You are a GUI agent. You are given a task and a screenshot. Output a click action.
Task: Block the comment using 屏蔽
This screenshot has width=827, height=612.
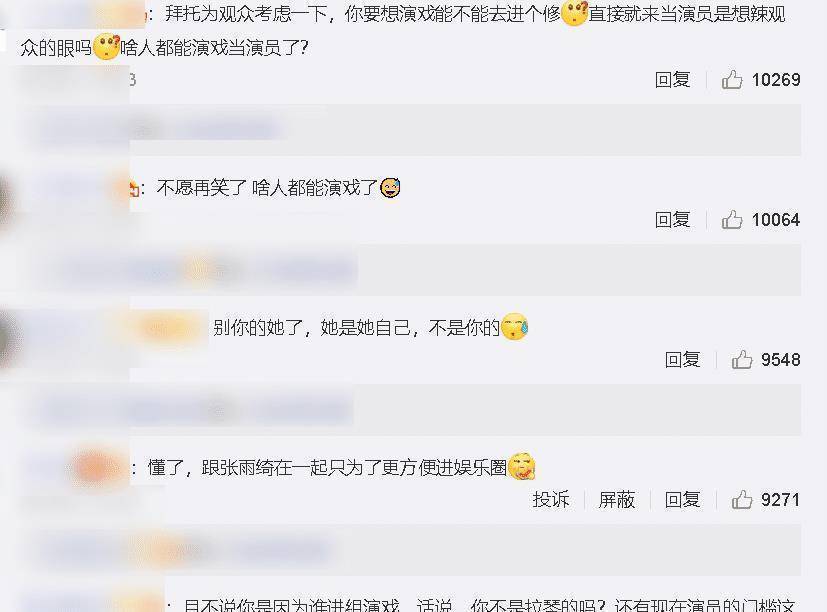617,500
